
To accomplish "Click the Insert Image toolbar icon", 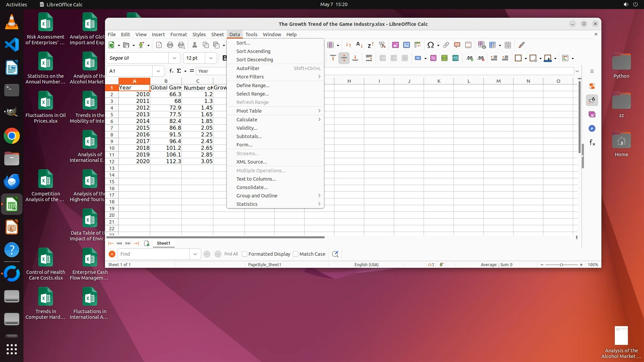I will coord(395,45).
